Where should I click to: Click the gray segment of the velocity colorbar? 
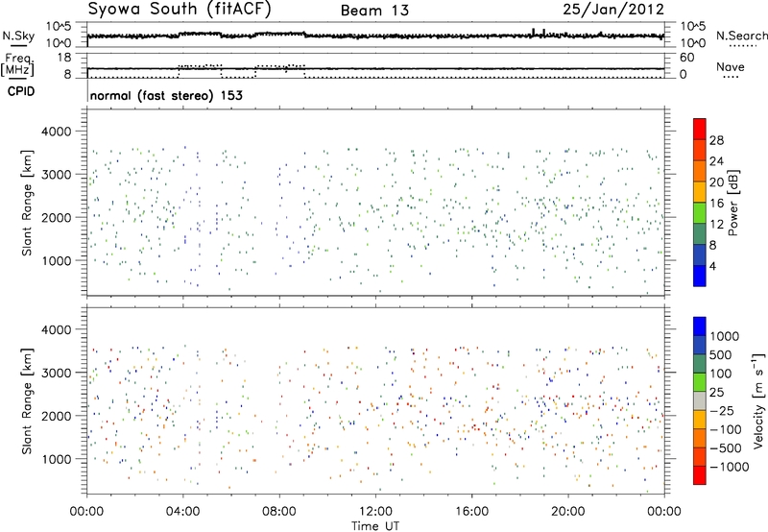click(x=700, y=401)
